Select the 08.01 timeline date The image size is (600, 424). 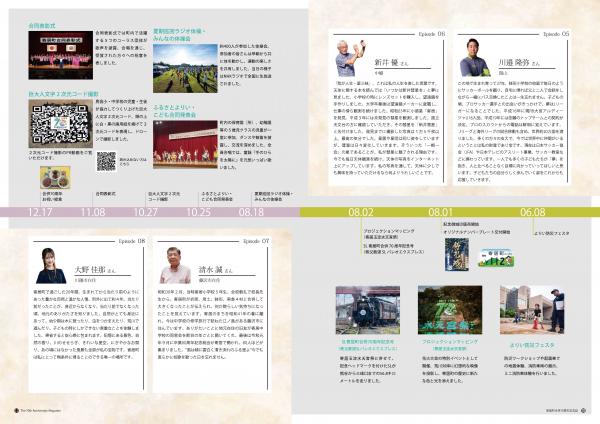point(440,212)
